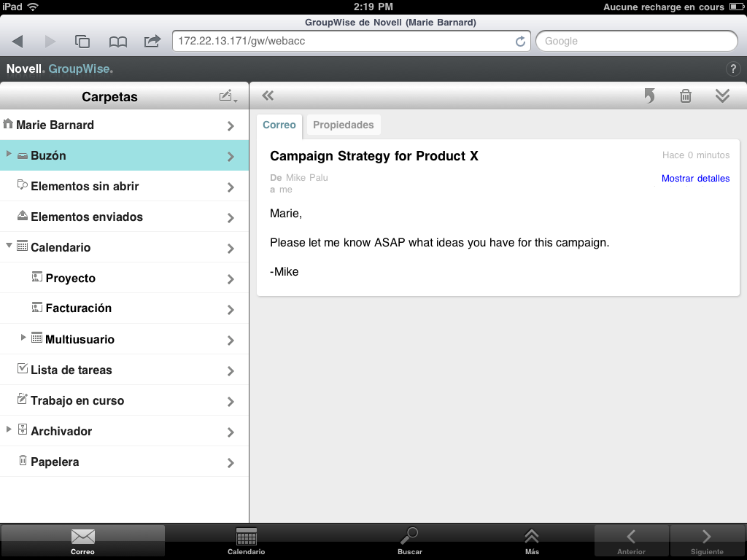Open the Buzón folder row chevron

pos(231,156)
